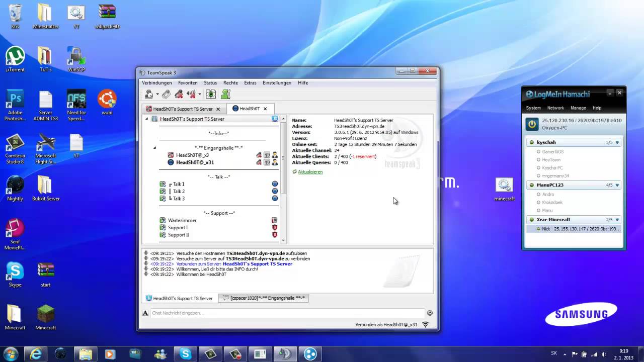Click the Disconnect toolbar icon in TeamSpeak
The width and height of the screenshot is (644, 362).
point(166,94)
